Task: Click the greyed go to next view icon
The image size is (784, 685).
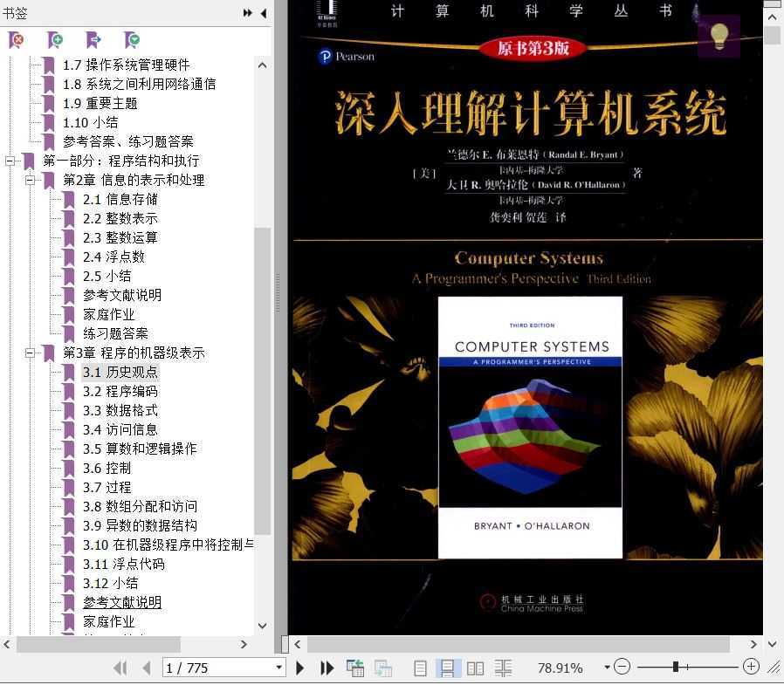Action: point(383,668)
